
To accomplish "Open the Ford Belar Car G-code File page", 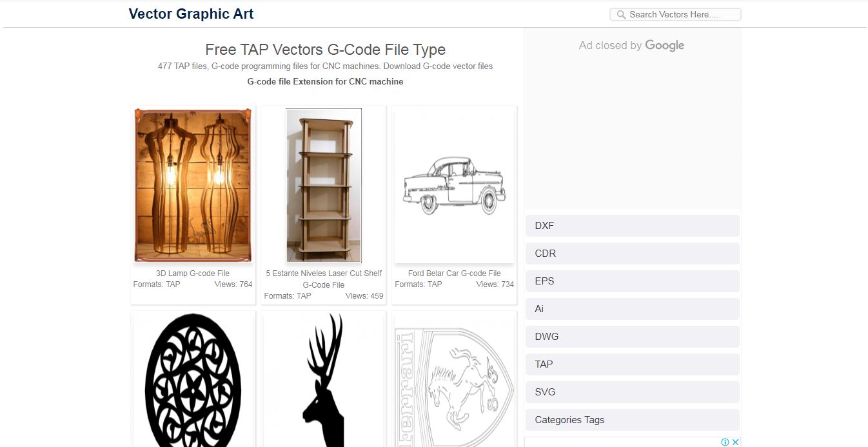I will click(x=454, y=273).
